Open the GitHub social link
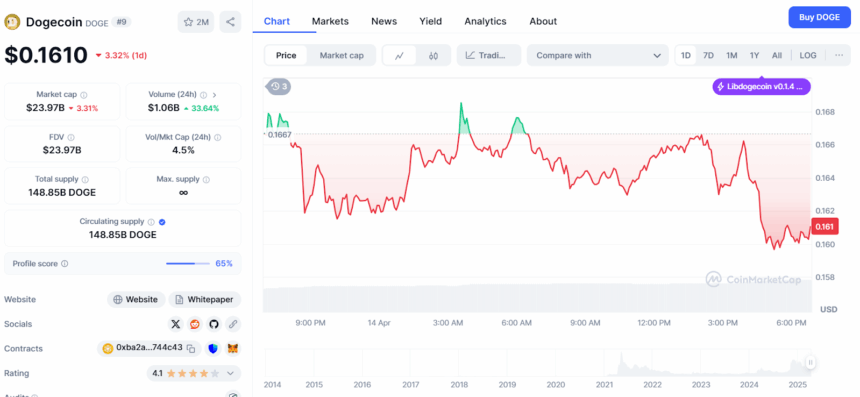The height and width of the screenshot is (397, 860). tap(214, 324)
